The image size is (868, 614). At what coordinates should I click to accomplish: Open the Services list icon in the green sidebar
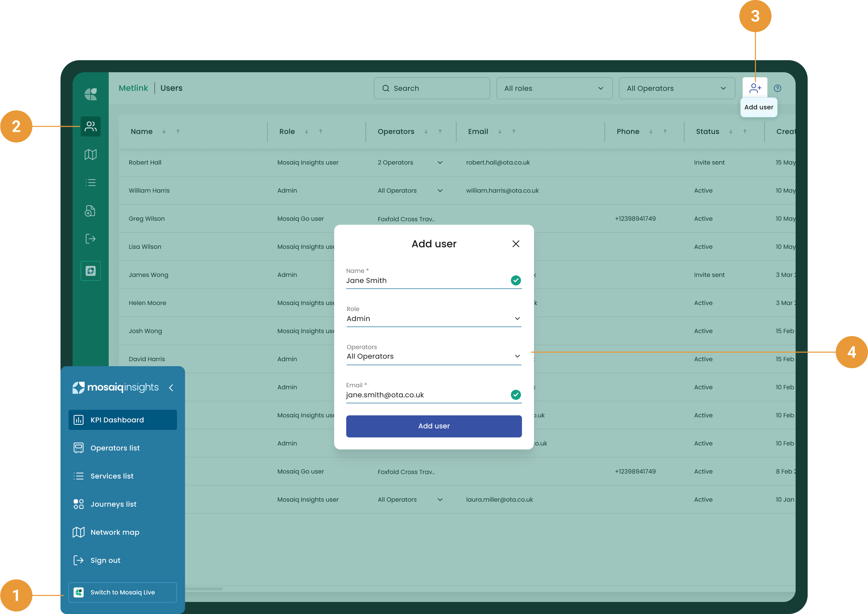point(90,183)
